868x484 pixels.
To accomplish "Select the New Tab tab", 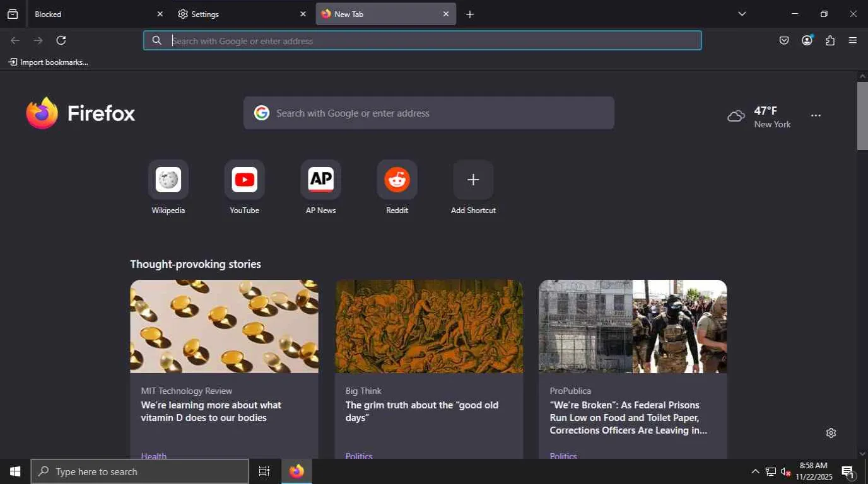I will [385, 14].
